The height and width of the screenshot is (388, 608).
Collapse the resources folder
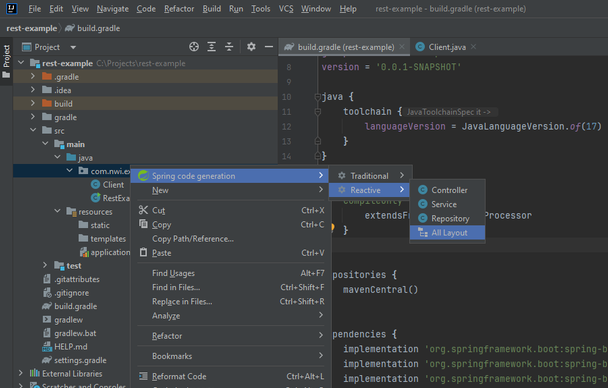click(57, 211)
